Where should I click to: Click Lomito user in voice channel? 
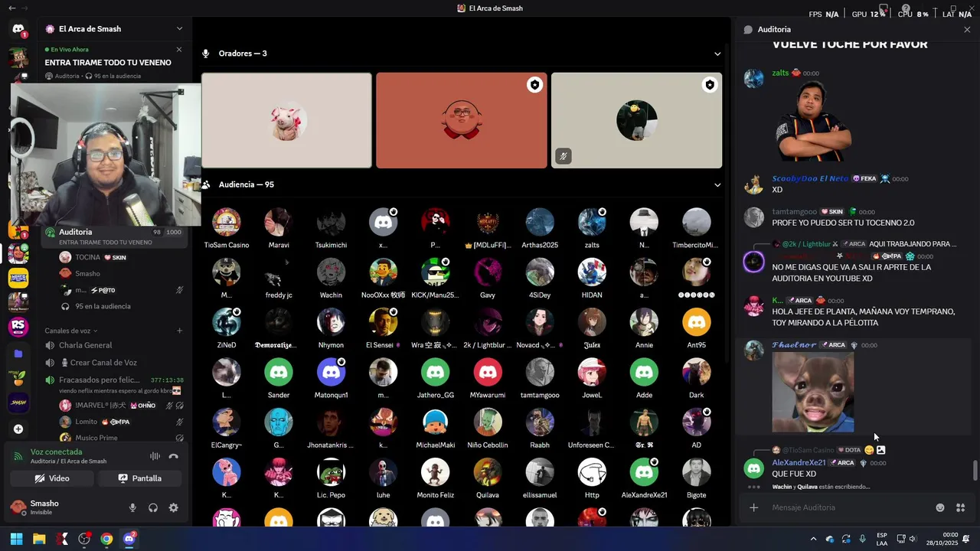point(86,422)
